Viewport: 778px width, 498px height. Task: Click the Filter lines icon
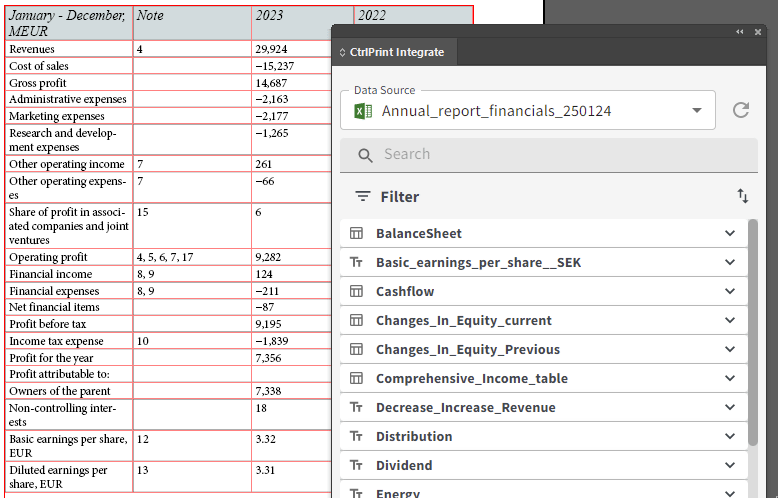[363, 197]
